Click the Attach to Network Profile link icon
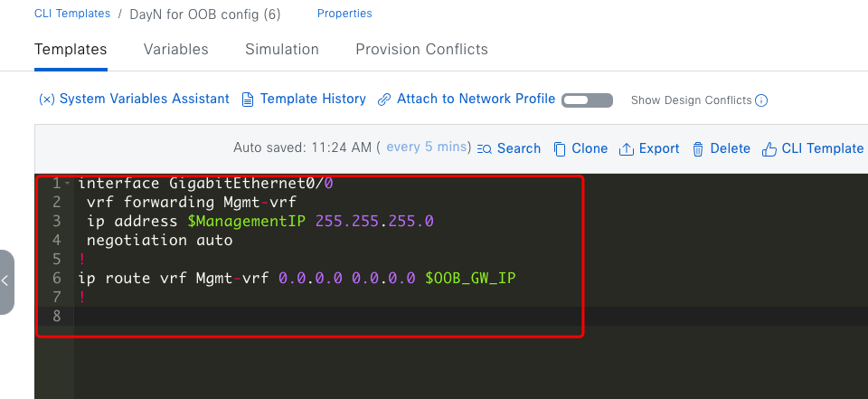Screen dimensions: 868x399 tap(383, 100)
